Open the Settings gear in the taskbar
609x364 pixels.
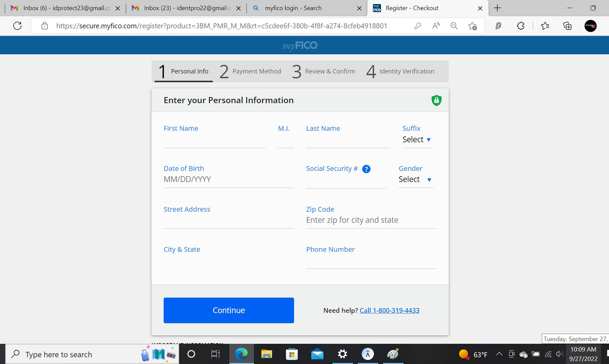coord(342,354)
